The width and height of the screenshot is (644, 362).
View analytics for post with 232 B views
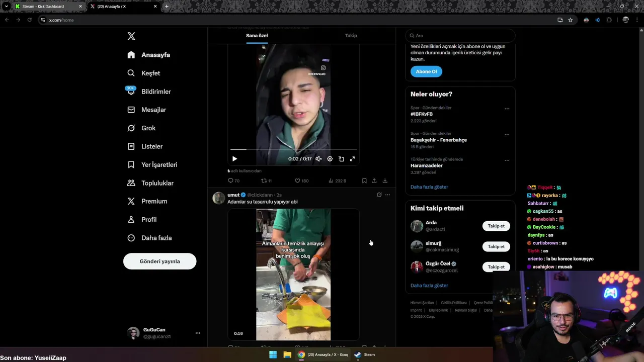coord(337,180)
